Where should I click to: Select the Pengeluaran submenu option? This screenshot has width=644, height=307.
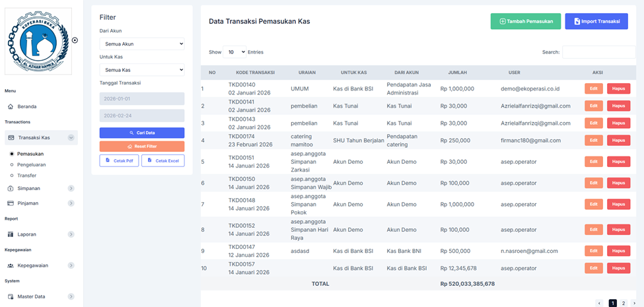32,164
